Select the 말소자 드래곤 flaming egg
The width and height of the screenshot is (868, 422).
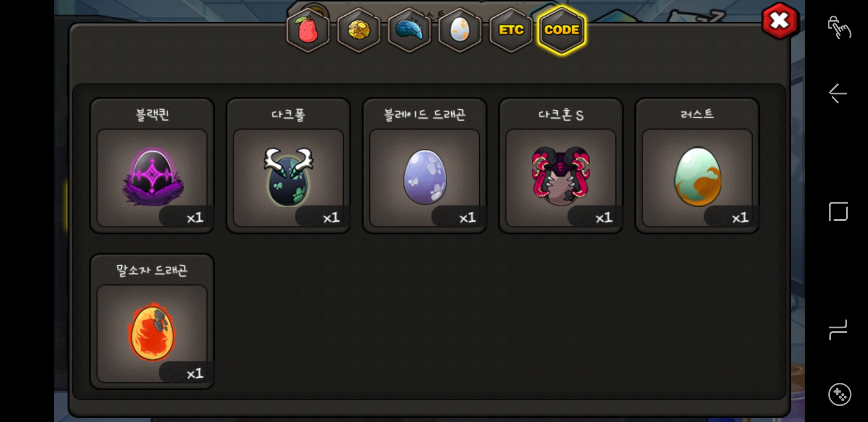152,334
